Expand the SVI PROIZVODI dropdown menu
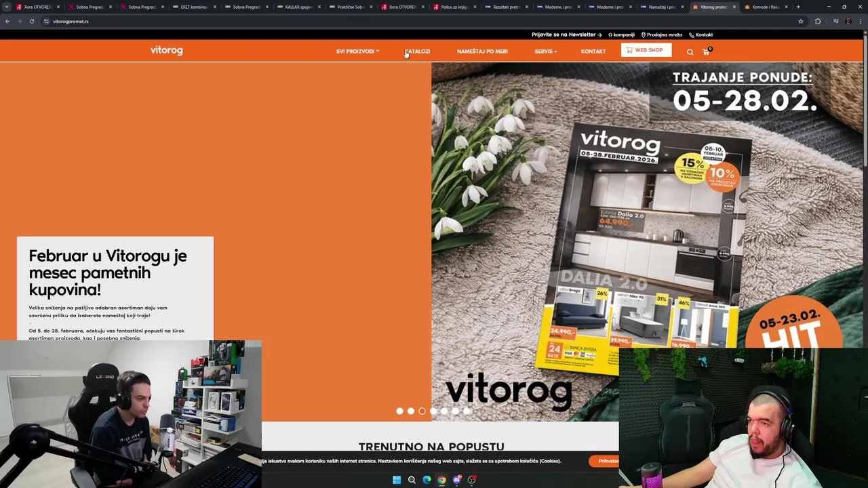The image size is (868, 488). [x=357, y=52]
